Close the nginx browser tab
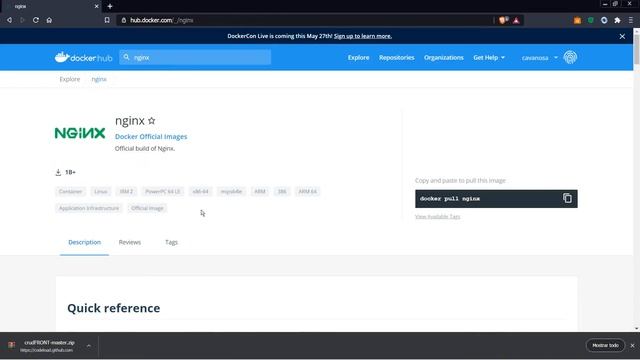The height and width of the screenshot is (360, 640). (96, 6)
